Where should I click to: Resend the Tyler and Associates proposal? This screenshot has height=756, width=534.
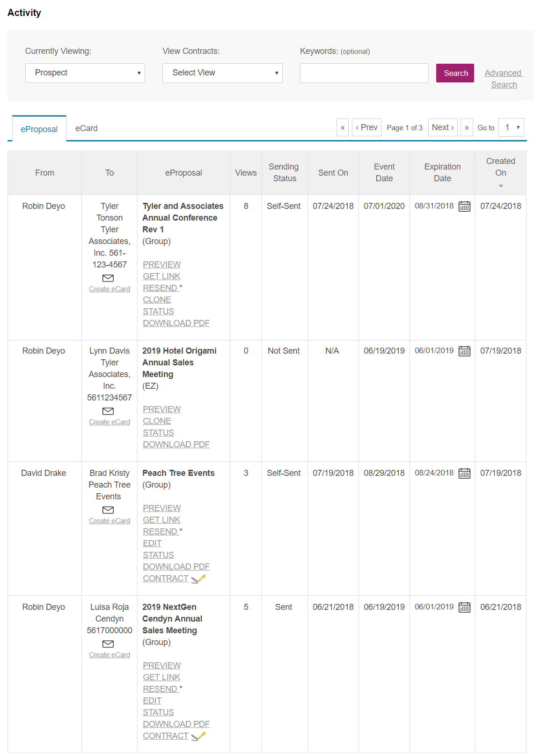[x=160, y=288]
